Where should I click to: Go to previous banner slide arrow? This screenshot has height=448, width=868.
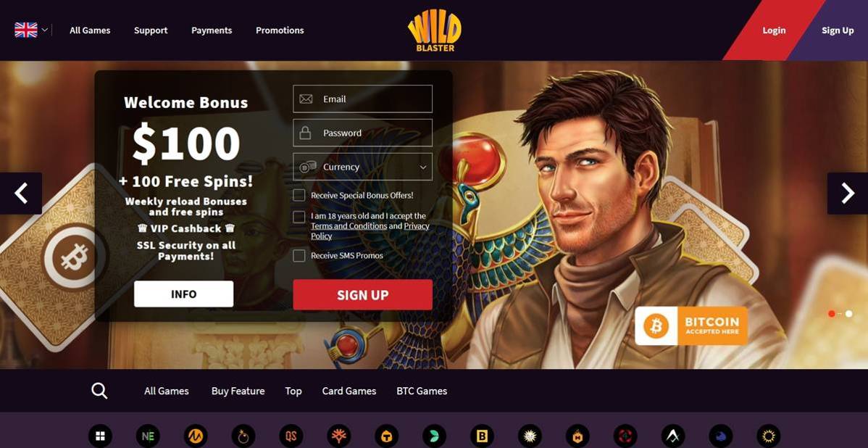pos(21,194)
